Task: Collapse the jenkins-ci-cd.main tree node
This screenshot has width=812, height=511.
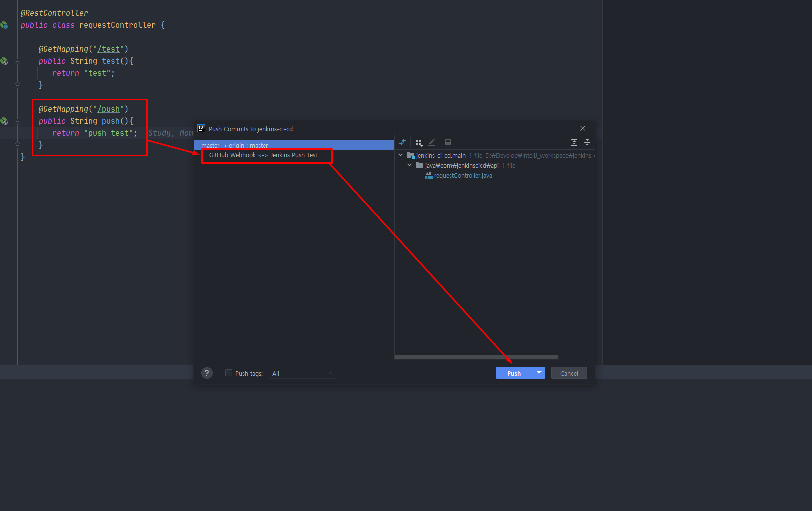Action: (x=401, y=155)
